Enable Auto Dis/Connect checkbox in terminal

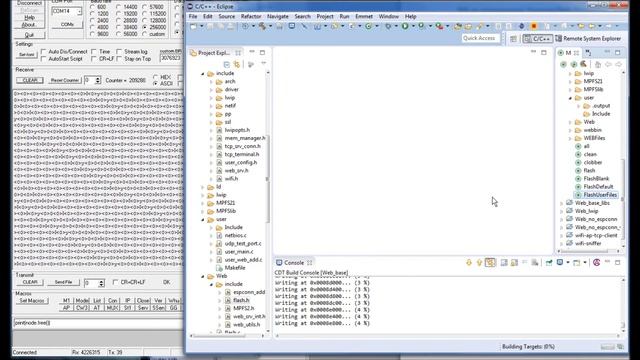pos(44,52)
